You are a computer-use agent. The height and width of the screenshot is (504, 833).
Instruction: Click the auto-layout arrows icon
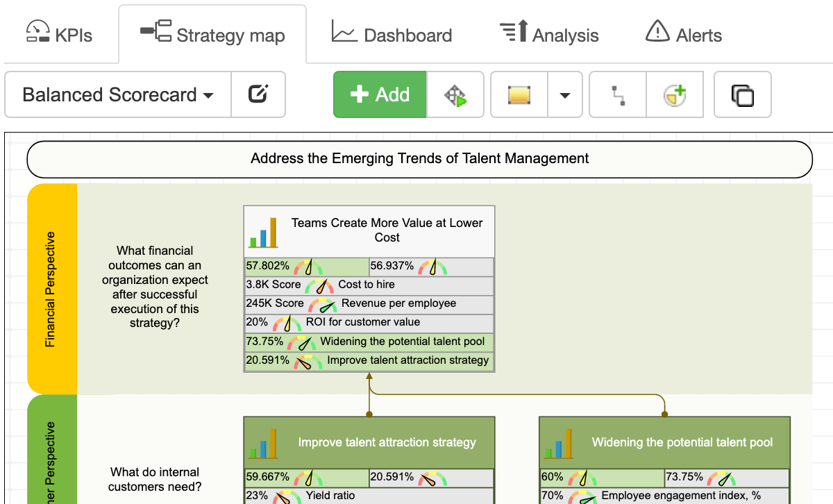click(x=455, y=95)
